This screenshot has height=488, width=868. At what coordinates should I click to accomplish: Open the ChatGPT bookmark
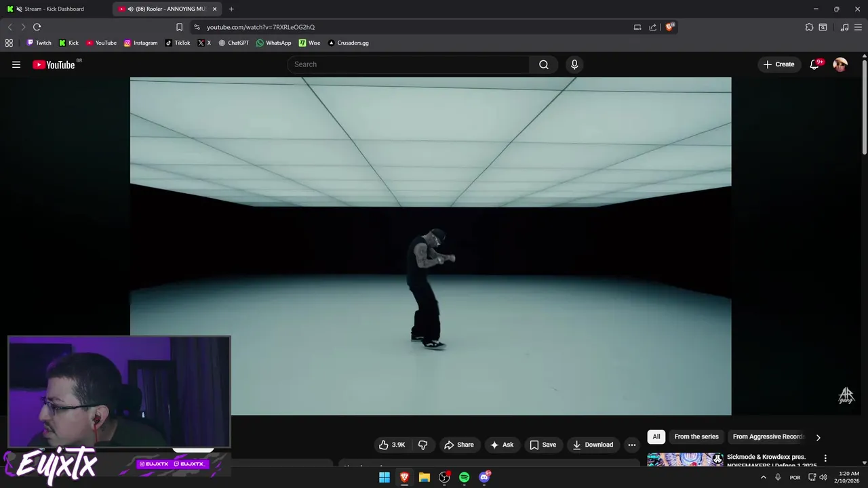pos(233,43)
